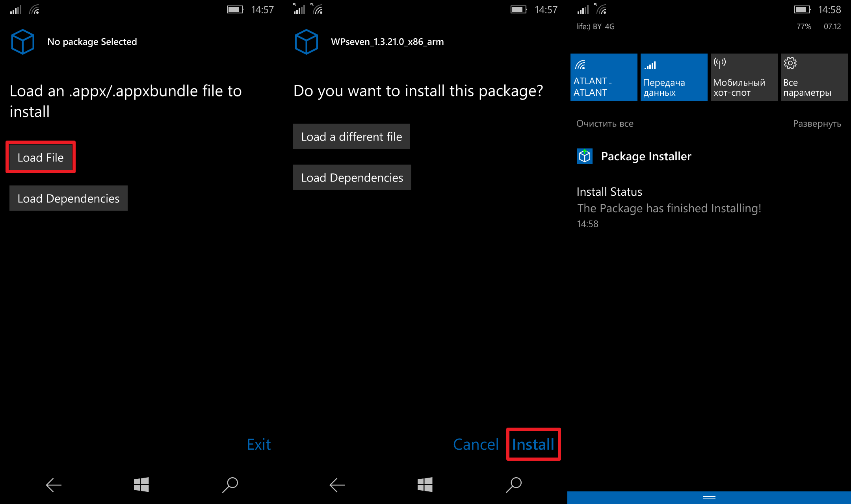Tap the Load File button
Image resolution: width=851 pixels, height=504 pixels.
(41, 157)
